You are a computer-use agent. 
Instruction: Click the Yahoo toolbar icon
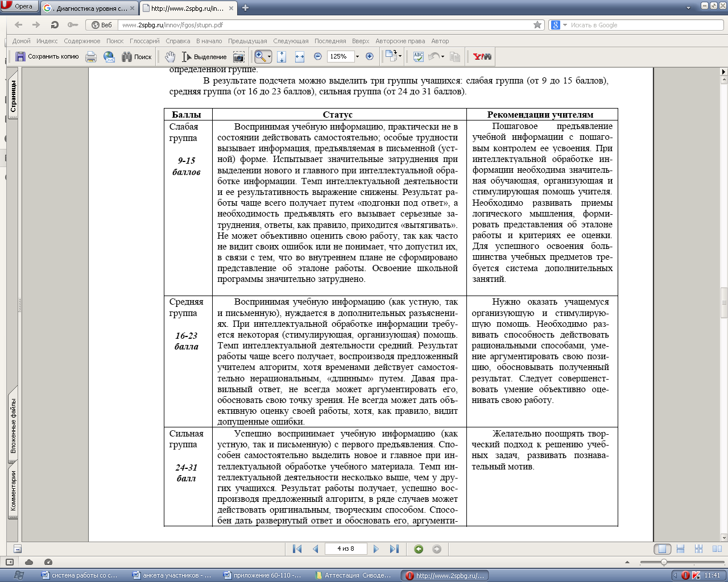482,57
